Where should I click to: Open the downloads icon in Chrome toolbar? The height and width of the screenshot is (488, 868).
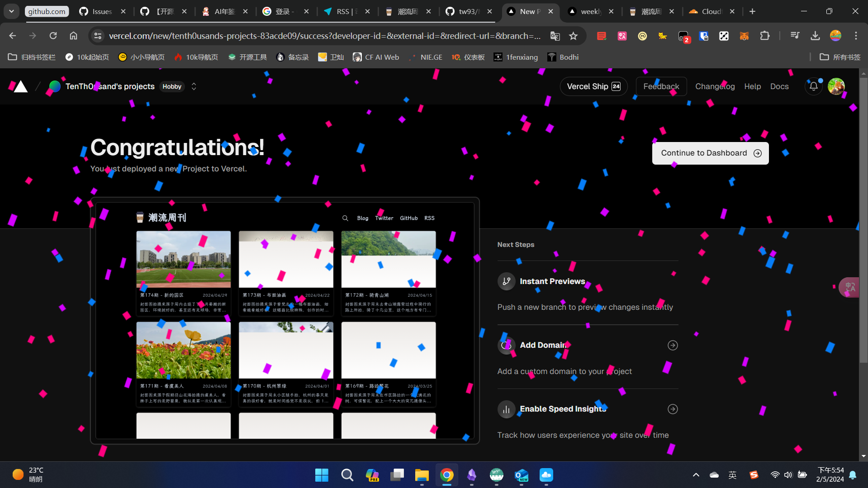[x=815, y=36]
